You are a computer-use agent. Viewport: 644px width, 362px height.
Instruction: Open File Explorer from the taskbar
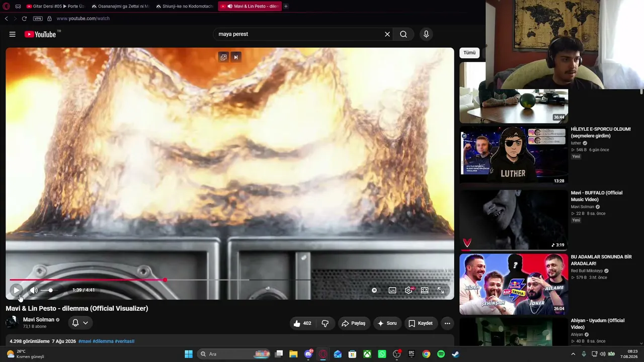pos(293,354)
